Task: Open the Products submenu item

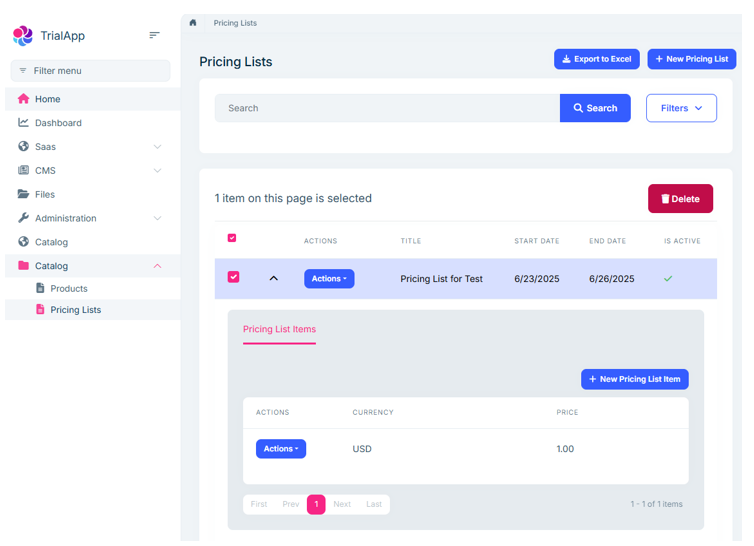Action: [93, 288]
